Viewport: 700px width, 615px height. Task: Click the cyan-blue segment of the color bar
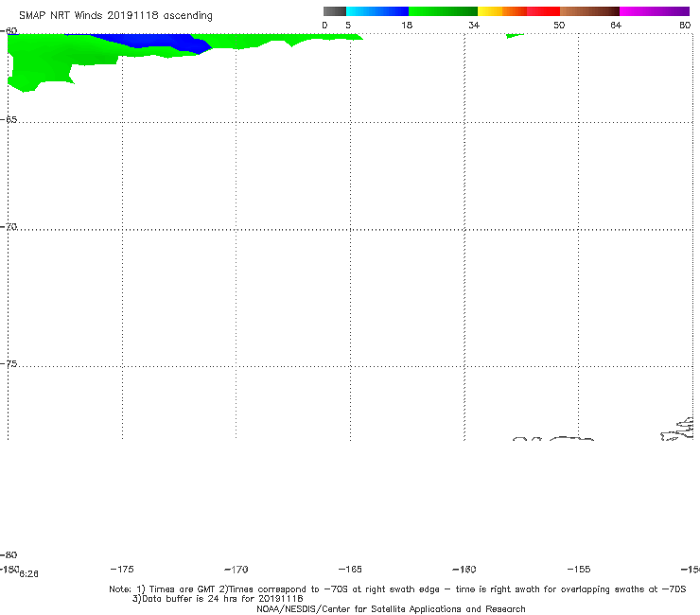[377, 11]
